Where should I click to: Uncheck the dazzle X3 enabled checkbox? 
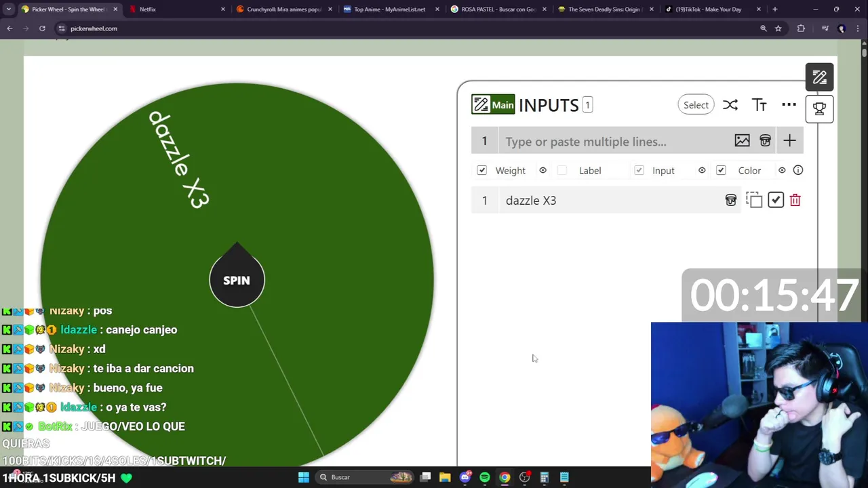[x=776, y=200]
